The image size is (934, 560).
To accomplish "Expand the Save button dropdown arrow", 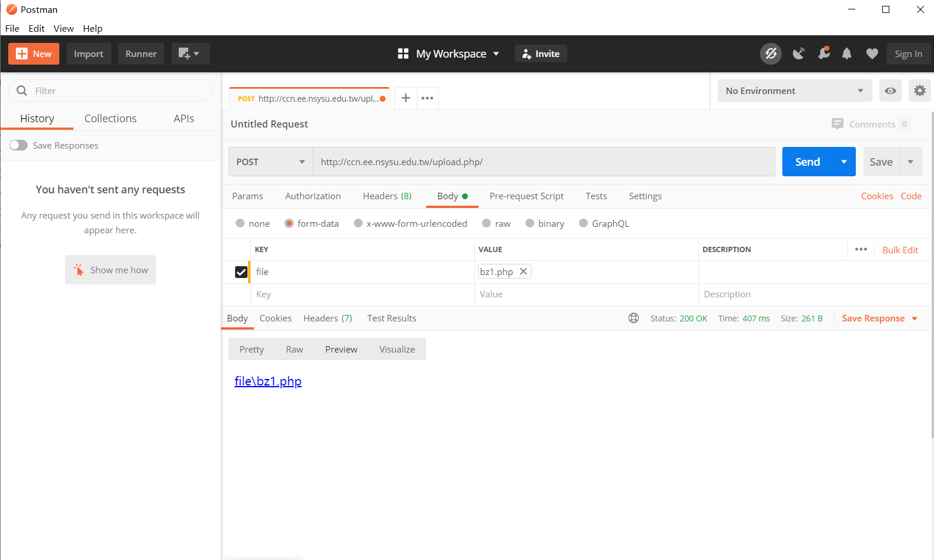I will tap(910, 162).
